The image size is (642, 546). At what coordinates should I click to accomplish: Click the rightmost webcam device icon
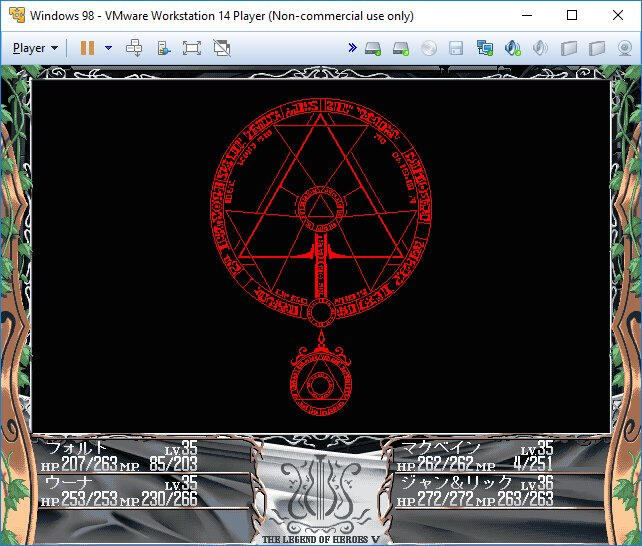(625, 48)
